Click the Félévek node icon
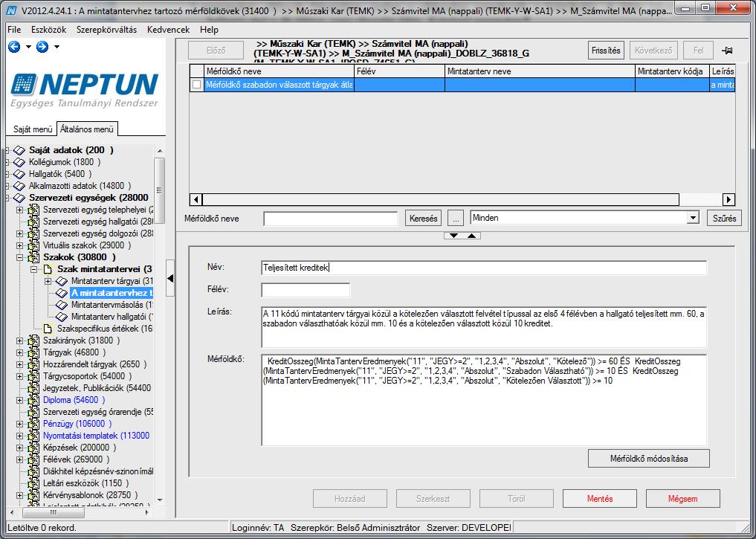This screenshot has height=539, width=756. [33, 459]
